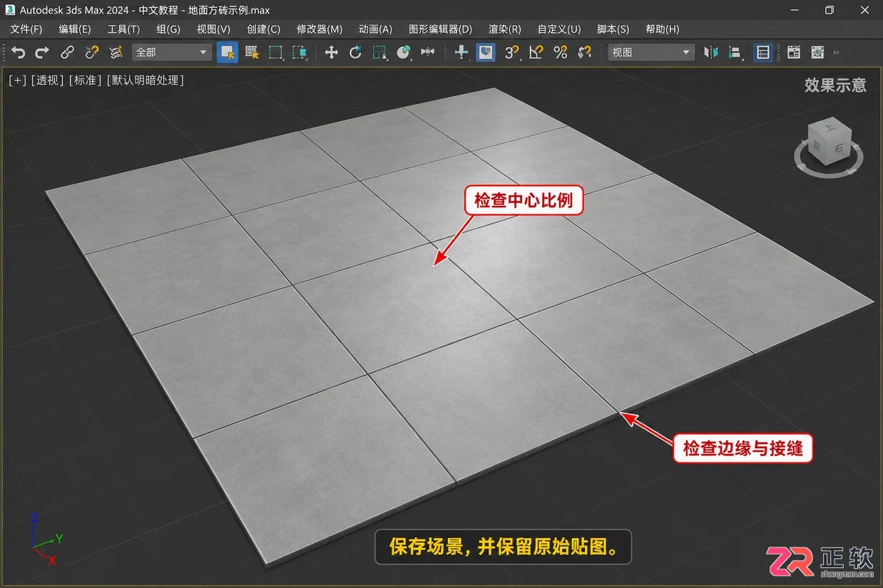This screenshot has height=588, width=883.
Task: Open the 工具(T) menu
Action: pos(123,29)
